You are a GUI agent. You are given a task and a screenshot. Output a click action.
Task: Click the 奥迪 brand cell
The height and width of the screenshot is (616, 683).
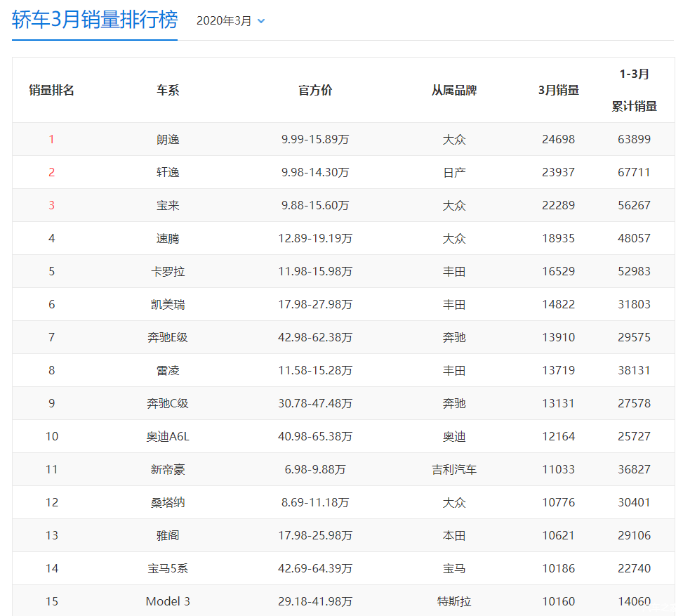point(454,436)
